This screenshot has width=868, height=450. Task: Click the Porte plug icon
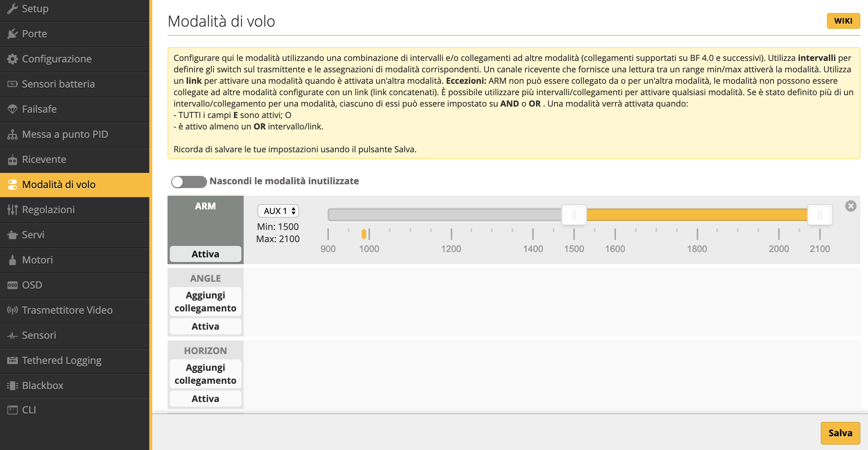point(12,34)
